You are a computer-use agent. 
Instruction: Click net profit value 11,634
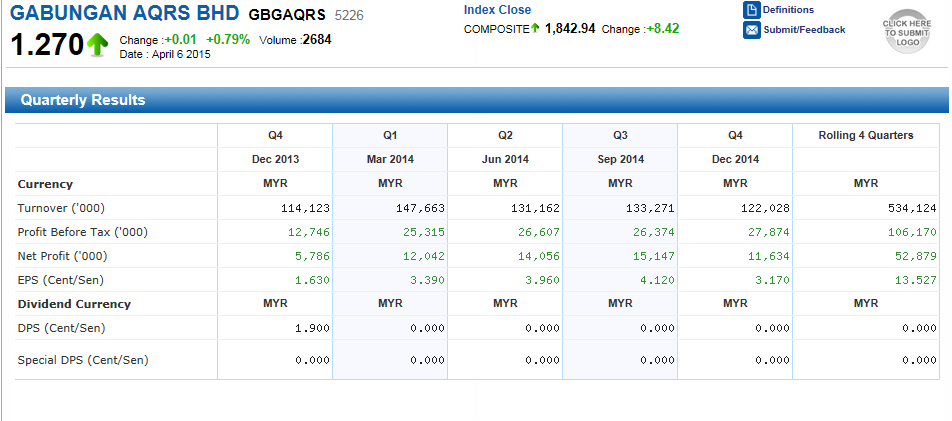pos(769,256)
